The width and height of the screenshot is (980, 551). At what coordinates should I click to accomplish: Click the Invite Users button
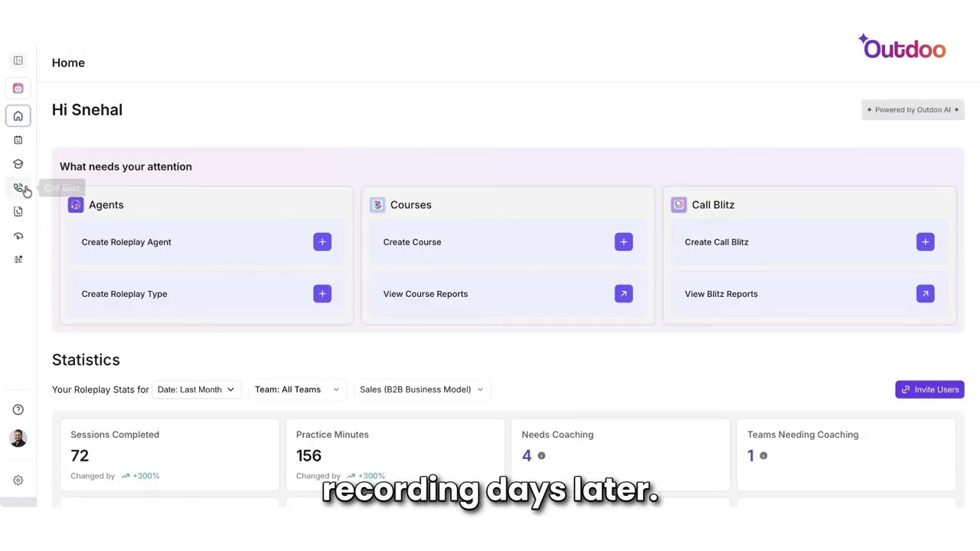tap(929, 390)
